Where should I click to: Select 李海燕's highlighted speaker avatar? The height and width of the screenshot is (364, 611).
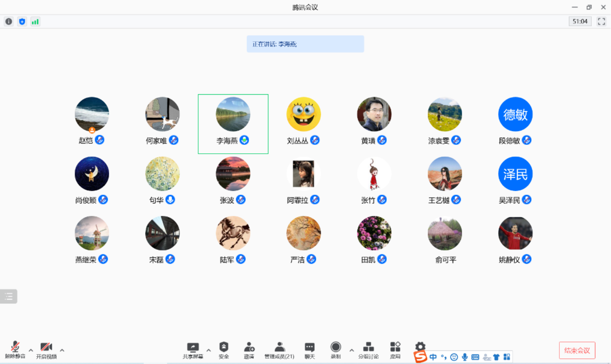pyautogui.click(x=233, y=114)
